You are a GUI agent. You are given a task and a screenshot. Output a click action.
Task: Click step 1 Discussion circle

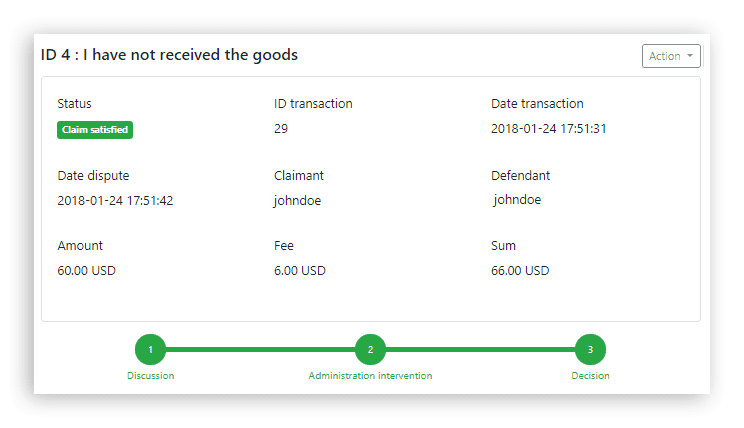pos(150,349)
